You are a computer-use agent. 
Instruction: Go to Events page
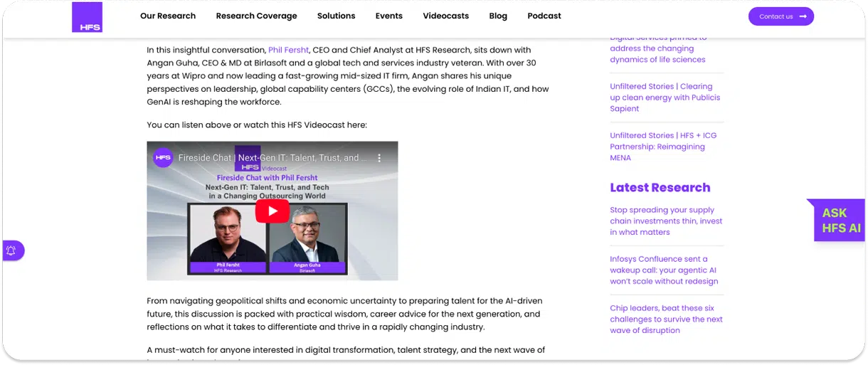(x=389, y=16)
